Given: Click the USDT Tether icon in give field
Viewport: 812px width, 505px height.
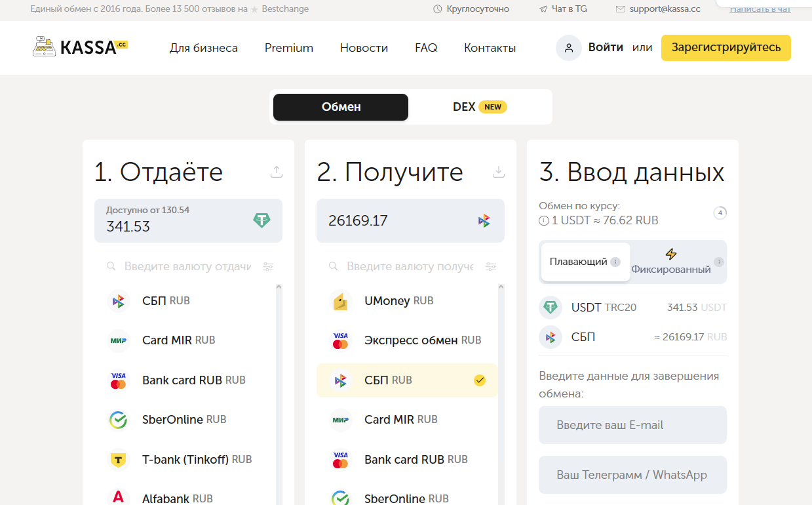Looking at the screenshot, I should (261, 220).
